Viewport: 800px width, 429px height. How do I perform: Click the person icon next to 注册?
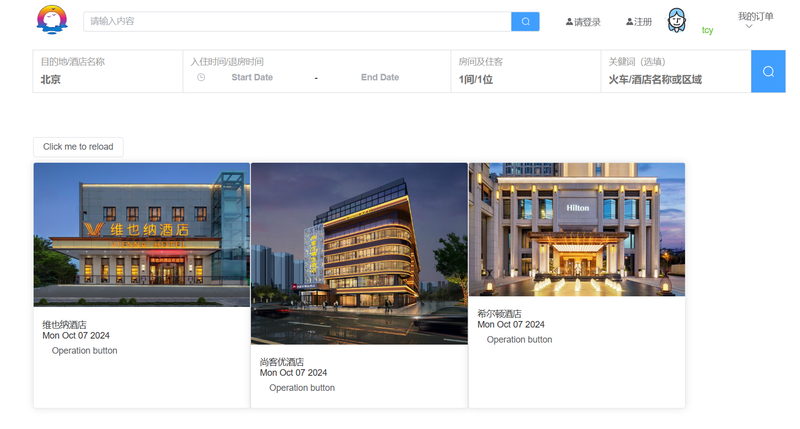(x=630, y=21)
